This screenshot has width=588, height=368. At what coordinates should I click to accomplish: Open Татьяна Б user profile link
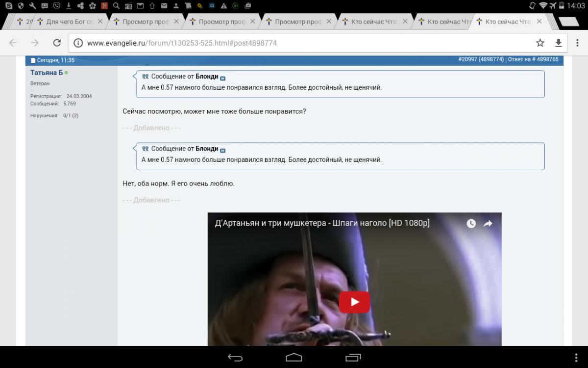pos(46,73)
